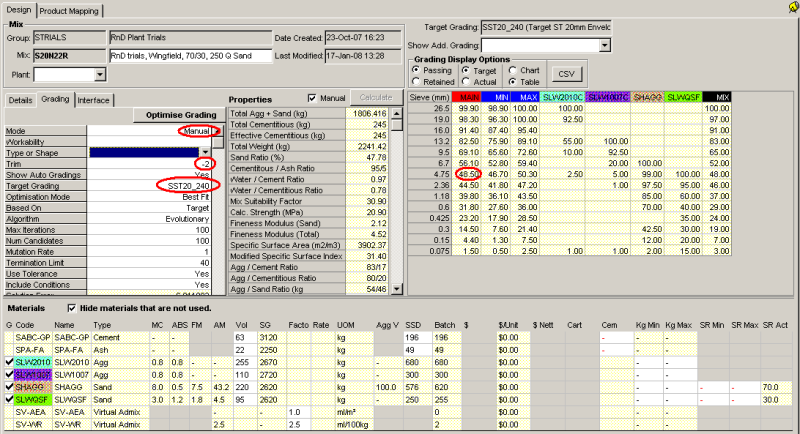Click the Date Created field
Viewport: 800px width, 434px height.
[x=363, y=38]
